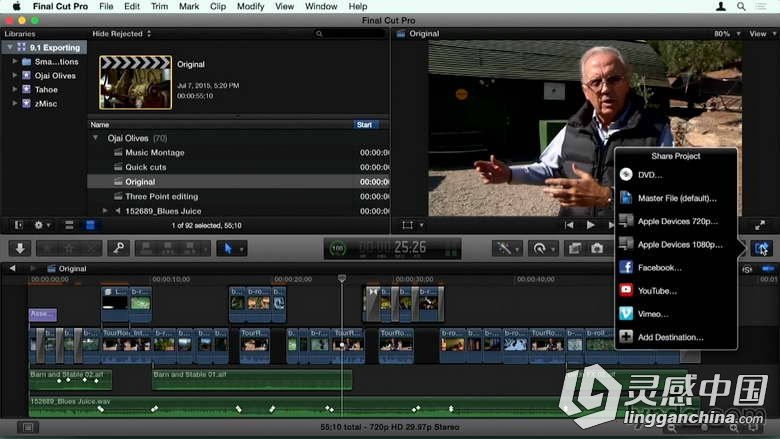Toggle the Libraries sidebar visibility
Image resolution: width=780 pixels, height=439 pixels.
(x=18, y=225)
